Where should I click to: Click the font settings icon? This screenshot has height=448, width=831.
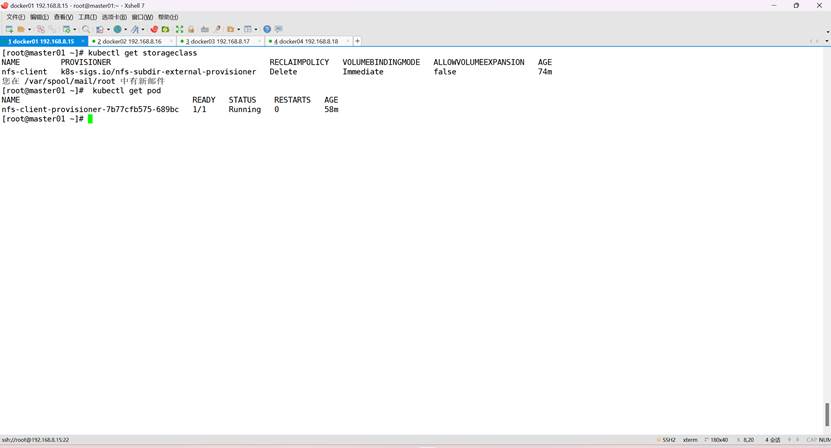click(x=135, y=29)
